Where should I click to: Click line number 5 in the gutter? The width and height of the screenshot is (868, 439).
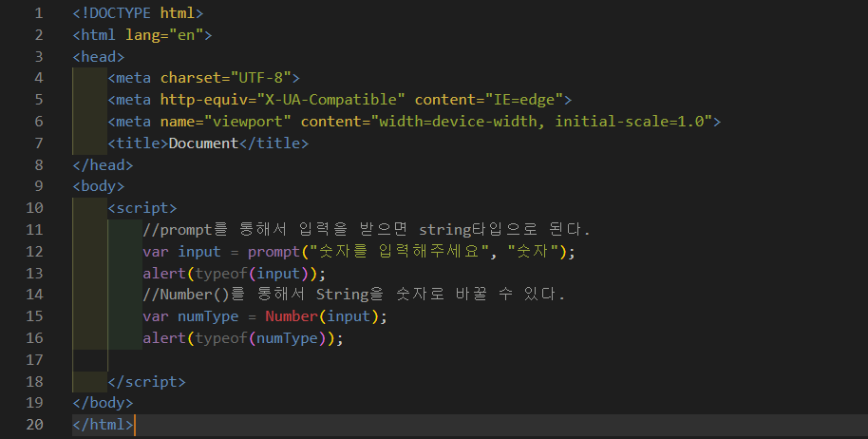(x=39, y=100)
